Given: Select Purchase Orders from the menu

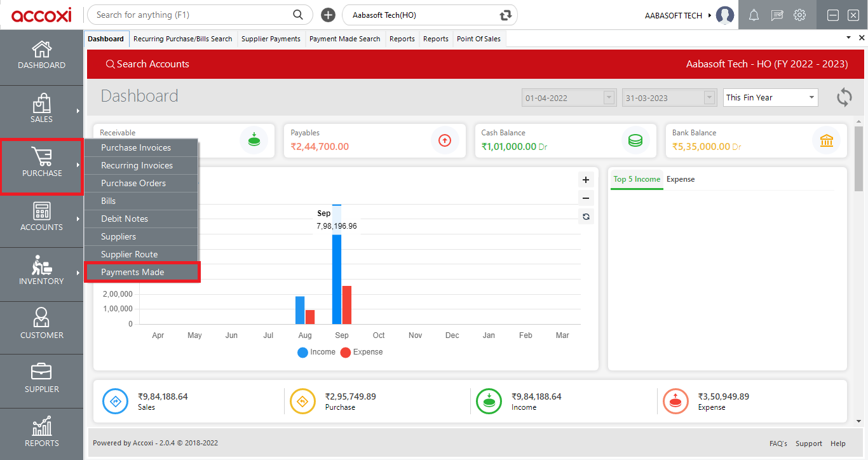Looking at the screenshot, I should tap(141, 183).
